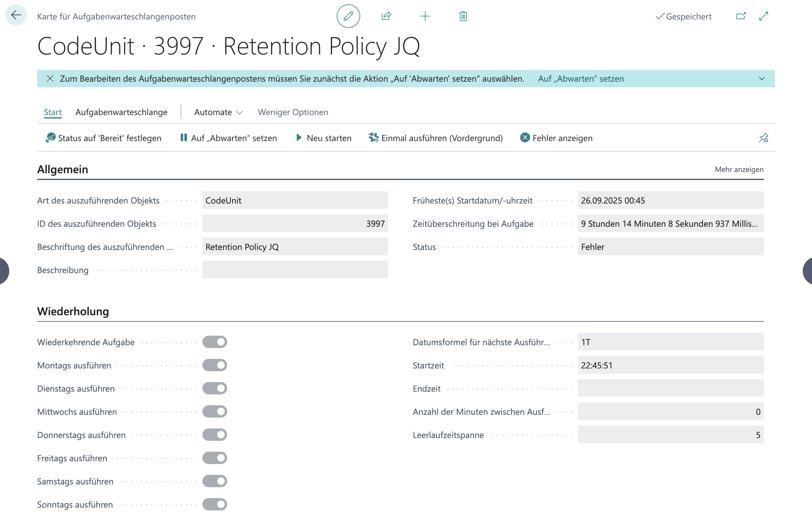Viewport: 812px width, 516px height.
Task: Toggle Samstags ausführen switch
Action: 215,482
